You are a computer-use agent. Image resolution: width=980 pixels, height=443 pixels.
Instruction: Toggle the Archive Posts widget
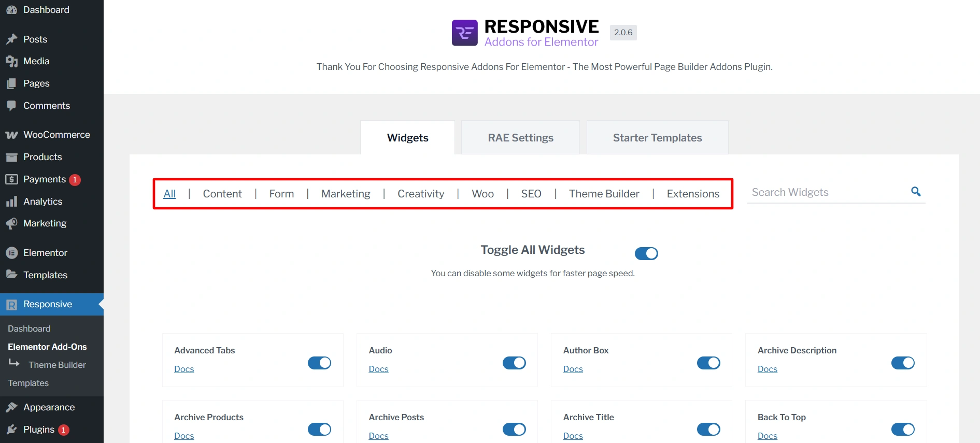tap(514, 429)
